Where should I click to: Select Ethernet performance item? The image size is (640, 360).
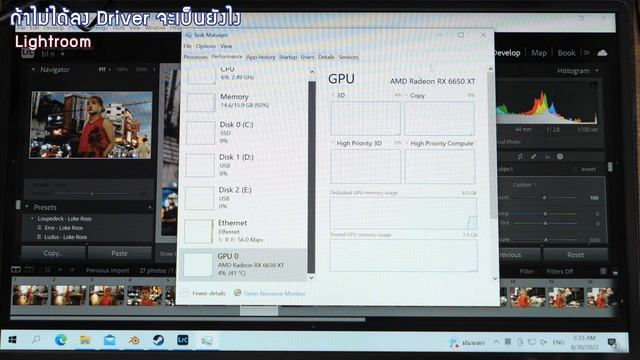(x=244, y=231)
